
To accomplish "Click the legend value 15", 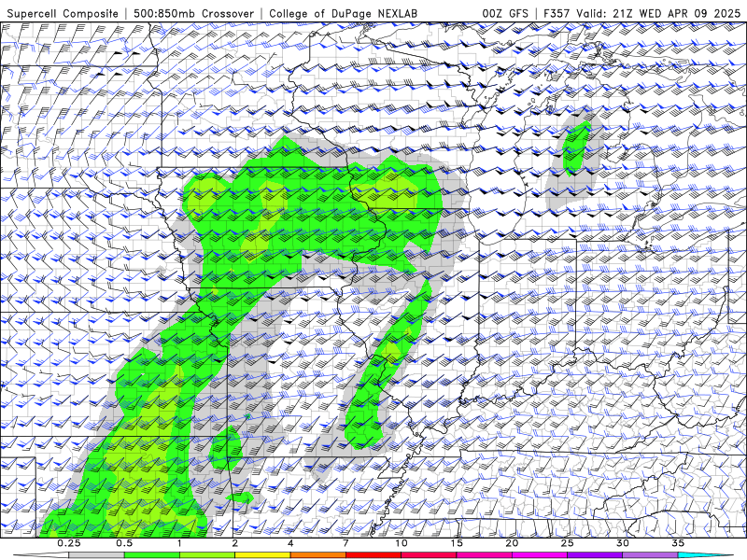I will tap(457, 543).
